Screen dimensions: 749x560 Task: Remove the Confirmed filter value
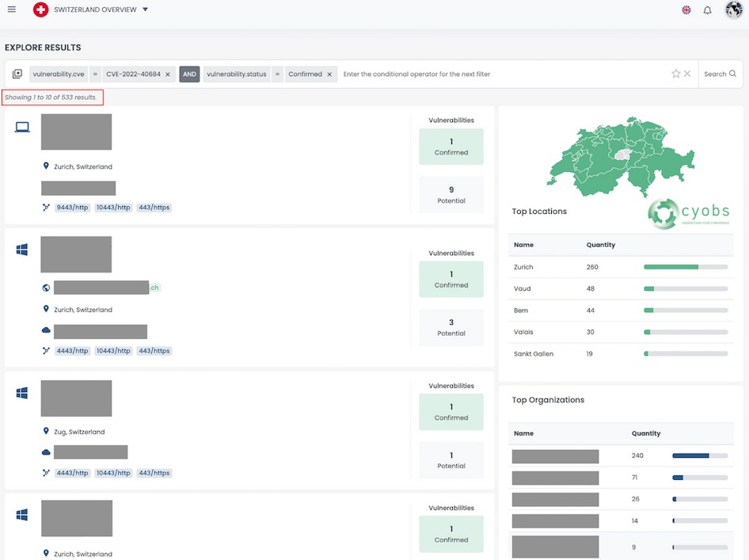329,74
